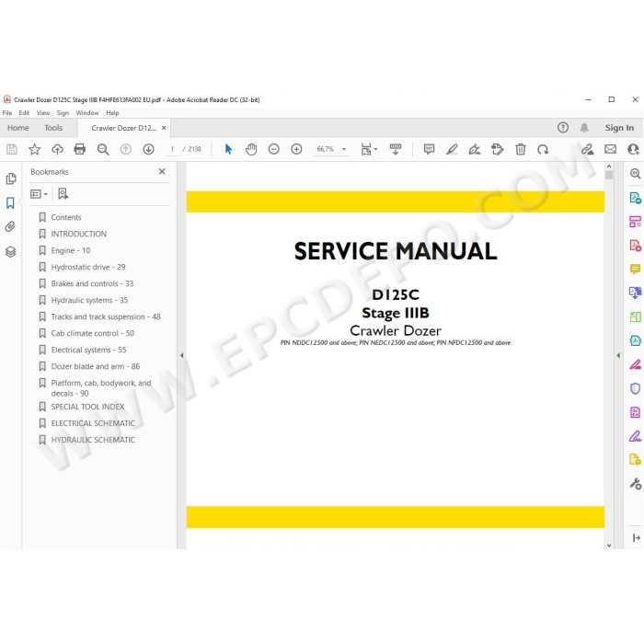644x644 pixels.
Task: Click the stamp tool icon
Action: (497, 149)
